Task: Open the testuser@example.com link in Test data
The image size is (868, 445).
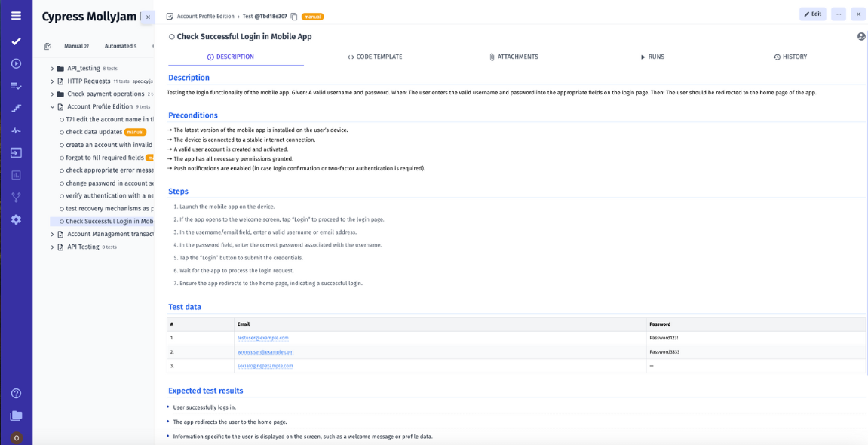Action: tap(263, 338)
